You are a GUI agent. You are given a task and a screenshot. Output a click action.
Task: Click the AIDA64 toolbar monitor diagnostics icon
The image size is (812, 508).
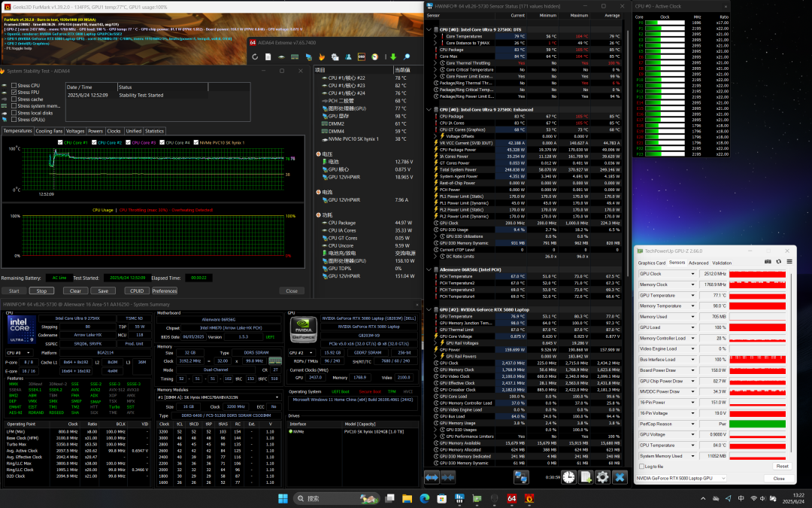(x=309, y=57)
